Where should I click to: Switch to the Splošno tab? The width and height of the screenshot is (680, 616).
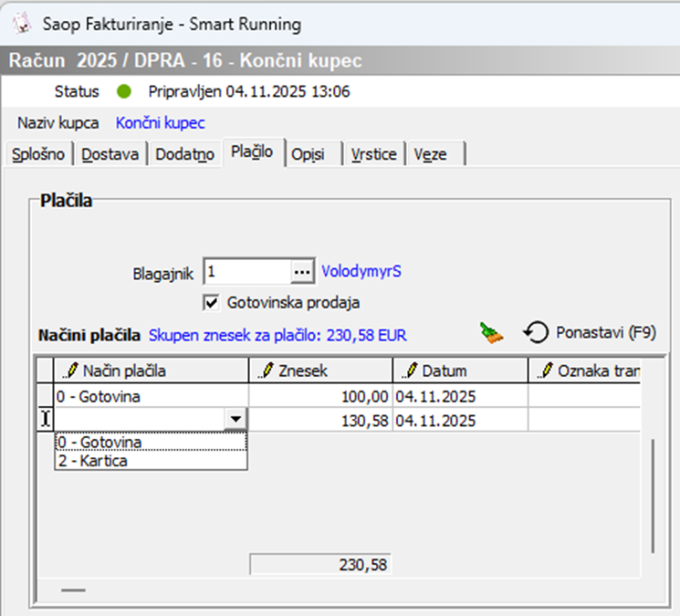[38, 154]
